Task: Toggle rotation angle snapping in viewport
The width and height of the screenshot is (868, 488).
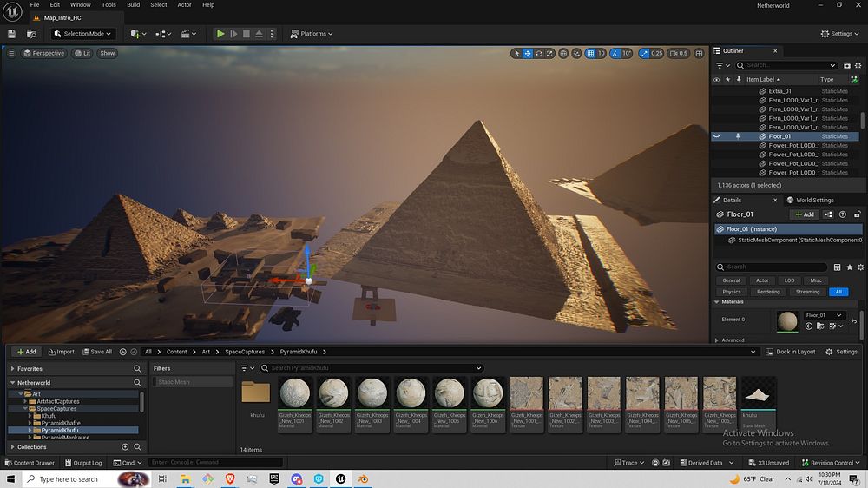Action: tap(615, 53)
